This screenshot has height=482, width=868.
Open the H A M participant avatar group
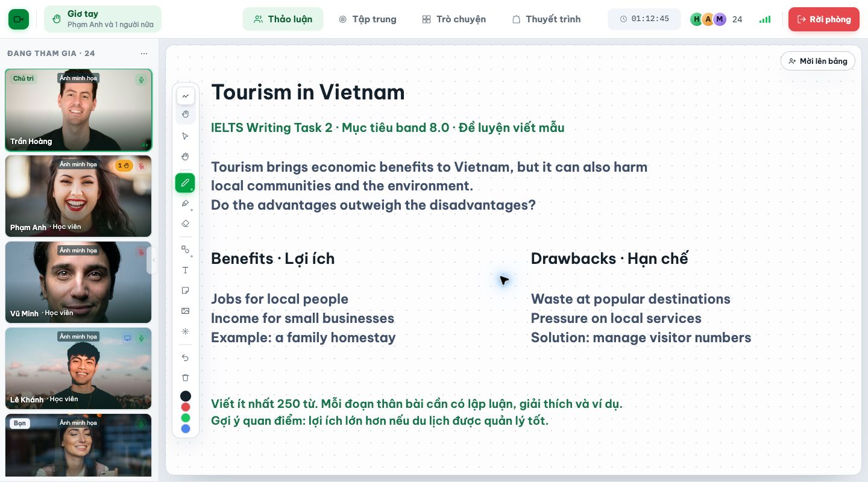(x=708, y=19)
